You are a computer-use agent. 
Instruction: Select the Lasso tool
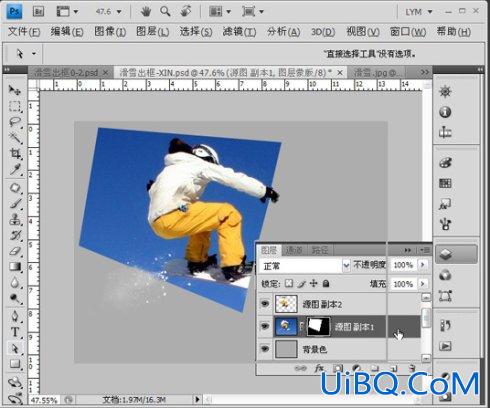coord(15,122)
